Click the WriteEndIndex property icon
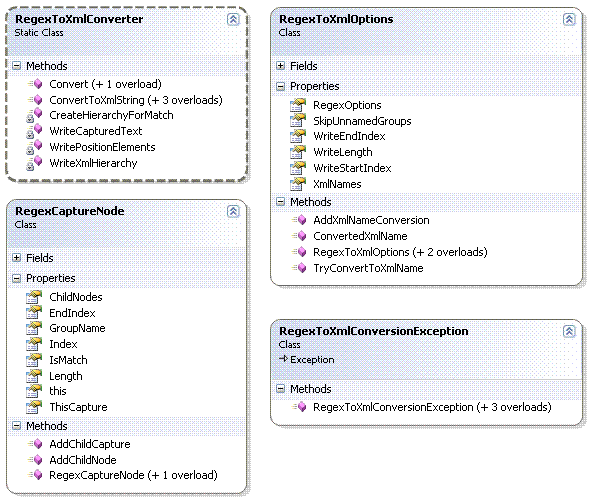 point(298,136)
